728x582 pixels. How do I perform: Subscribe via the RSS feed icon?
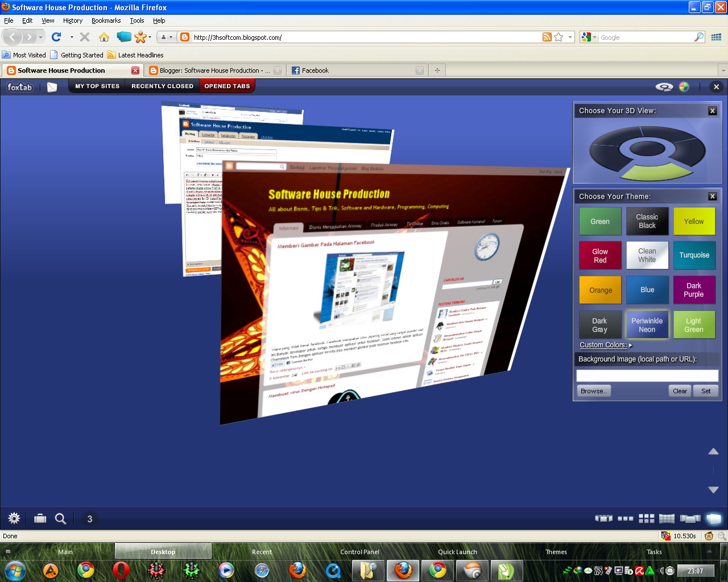coord(547,37)
